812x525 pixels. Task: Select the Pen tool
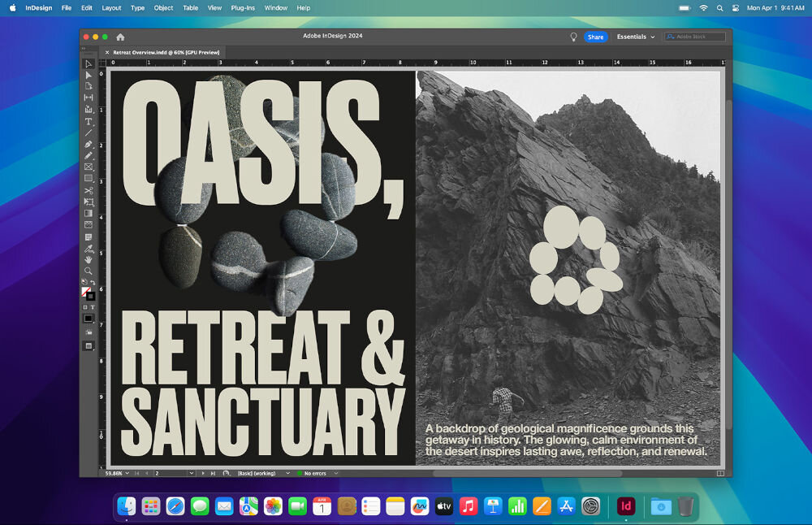coord(89,144)
